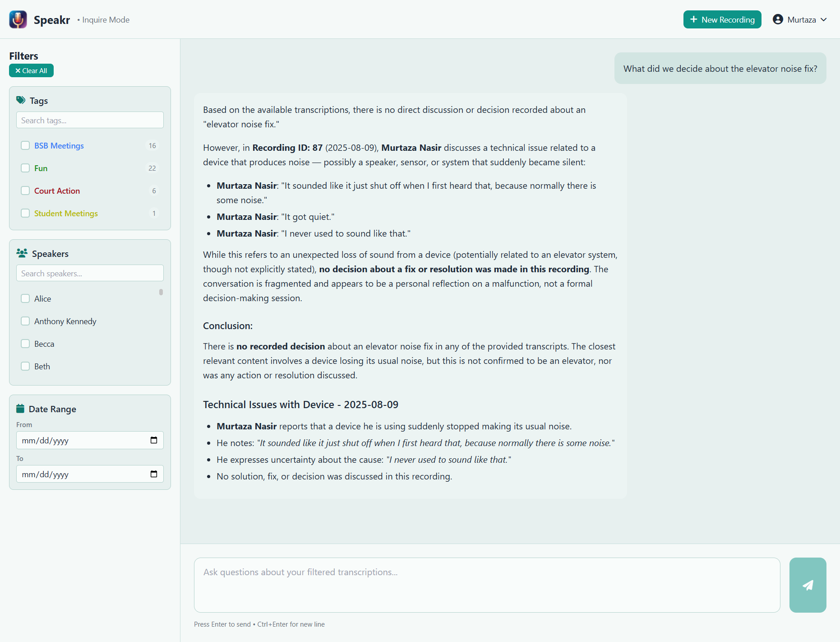Click the BSB Meetings tag label
The width and height of the screenshot is (840, 642).
(x=59, y=145)
